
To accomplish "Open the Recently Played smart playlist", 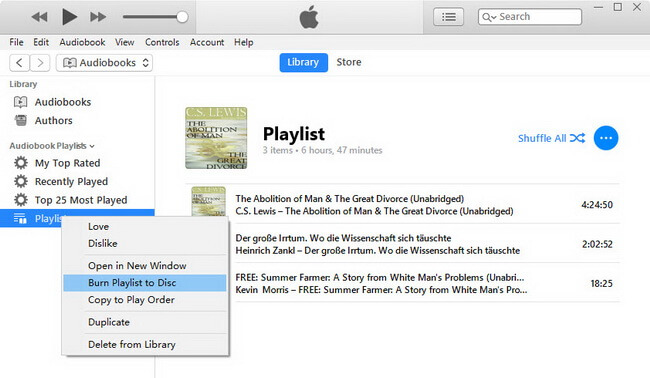I will 71,182.
